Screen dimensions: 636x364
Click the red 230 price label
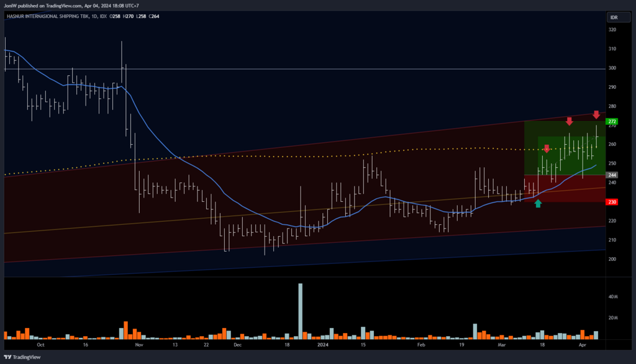[x=612, y=202]
